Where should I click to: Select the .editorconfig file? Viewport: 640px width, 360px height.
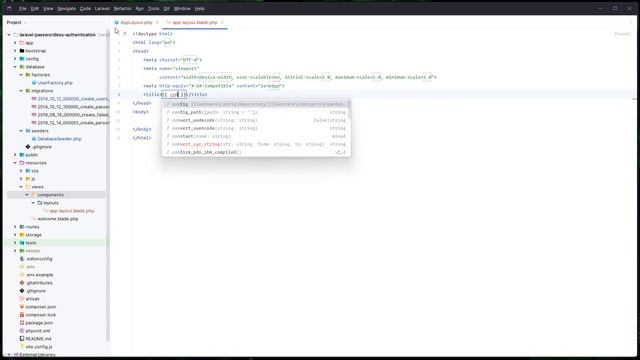(39, 259)
